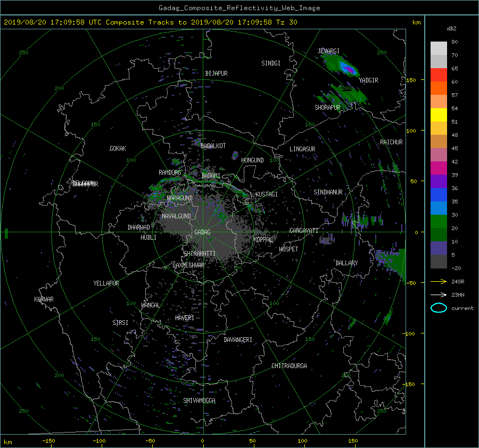Click the RAICHUR city label

pos(391,142)
